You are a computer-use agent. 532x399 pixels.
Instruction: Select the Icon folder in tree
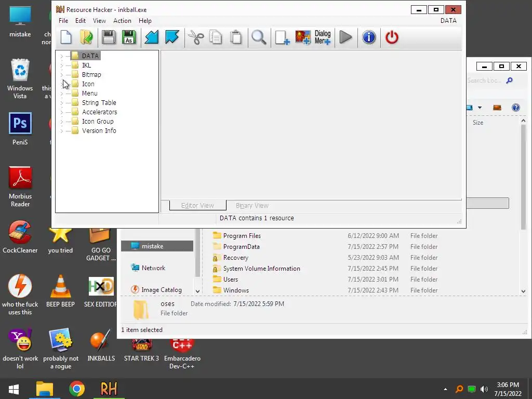pyautogui.click(x=83, y=84)
